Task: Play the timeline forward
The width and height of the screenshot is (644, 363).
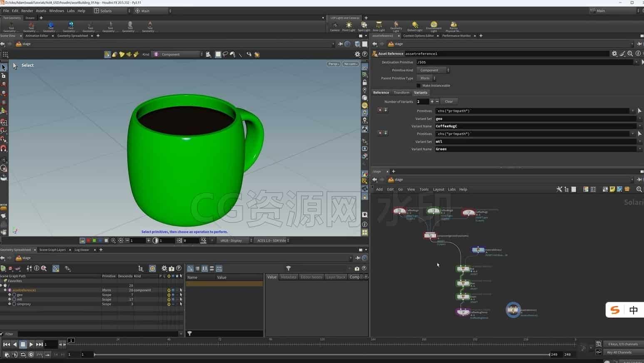Action: click(x=31, y=344)
